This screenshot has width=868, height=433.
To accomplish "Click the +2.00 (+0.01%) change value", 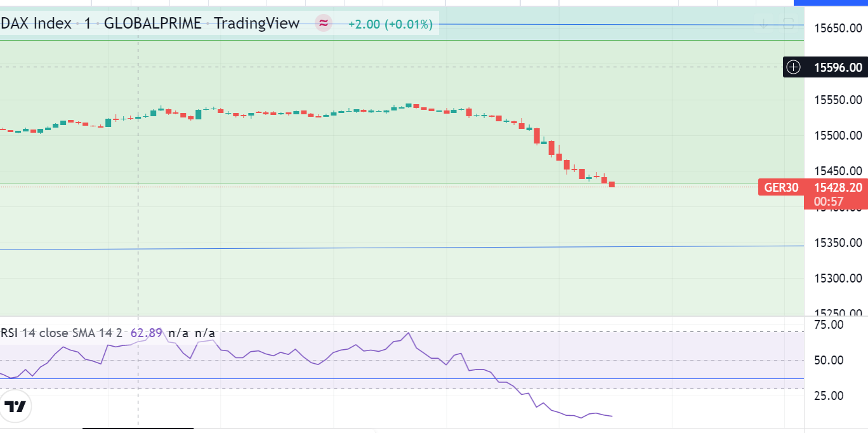I will tap(390, 25).
